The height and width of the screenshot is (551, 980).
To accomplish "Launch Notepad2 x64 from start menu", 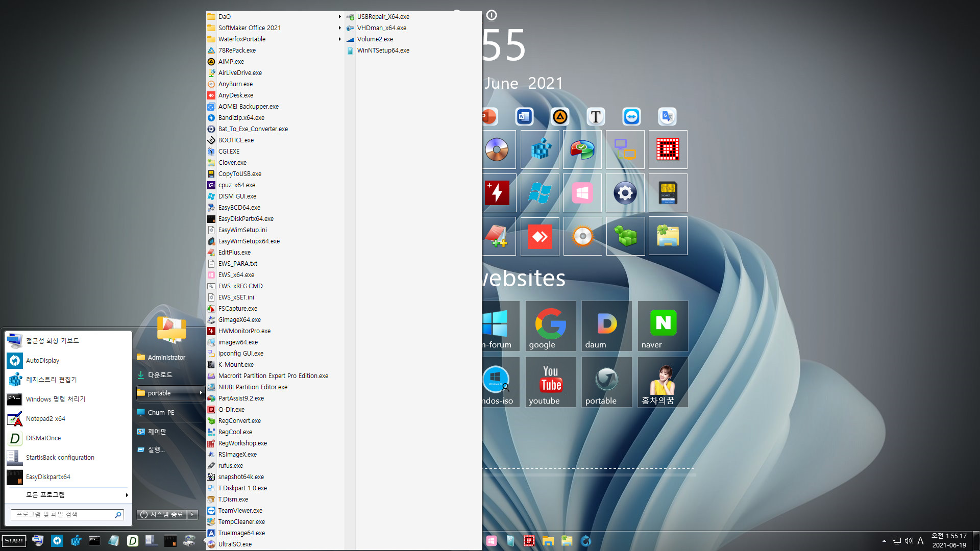I will [x=67, y=419].
